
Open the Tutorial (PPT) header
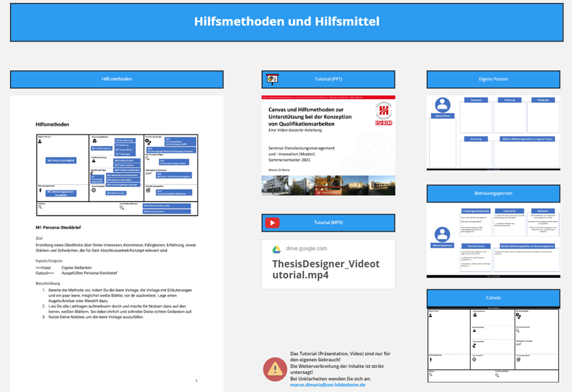(328, 79)
